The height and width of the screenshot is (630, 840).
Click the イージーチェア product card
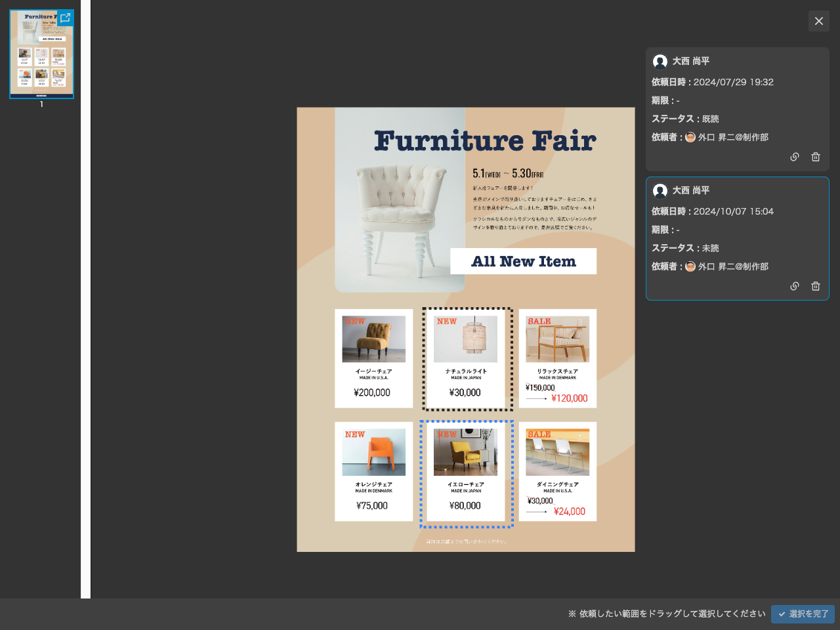tap(373, 358)
